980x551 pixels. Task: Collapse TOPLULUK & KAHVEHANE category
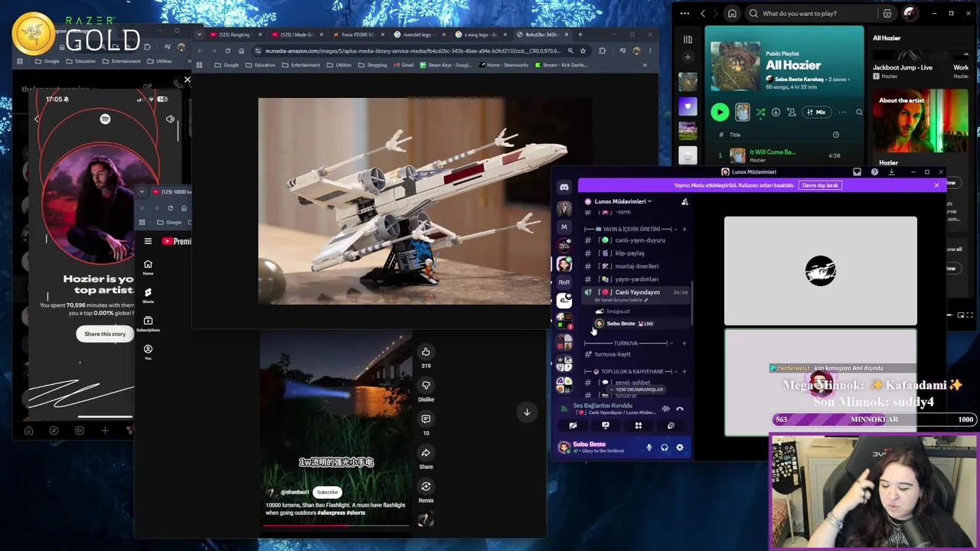[632, 371]
